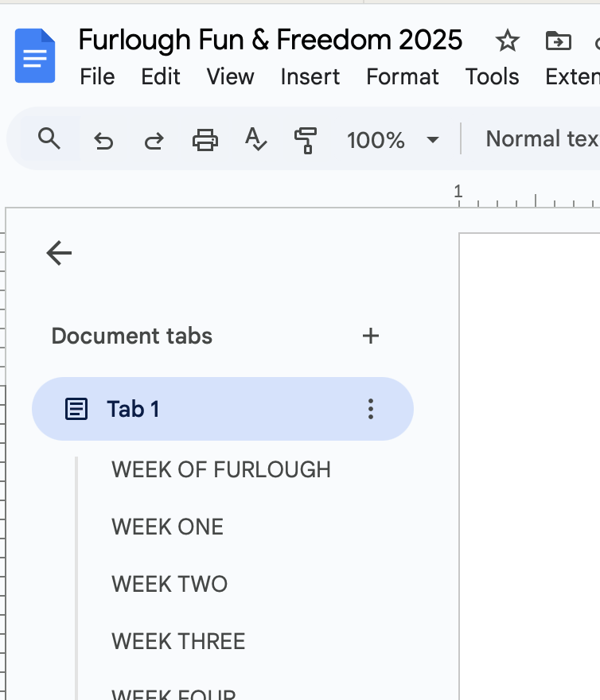Open the Google Docs home icon
The width and height of the screenshot is (600, 700).
tap(35, 56)
